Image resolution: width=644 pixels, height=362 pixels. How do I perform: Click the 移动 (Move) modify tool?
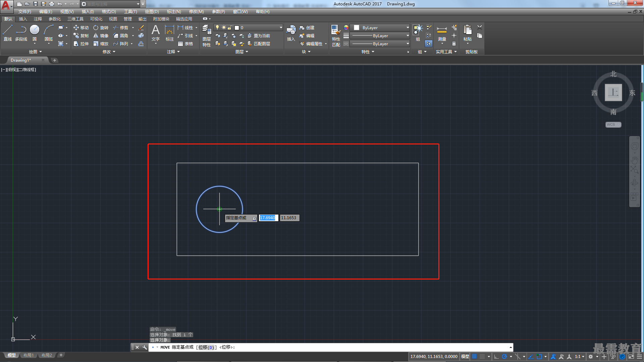tap(81, 27)
